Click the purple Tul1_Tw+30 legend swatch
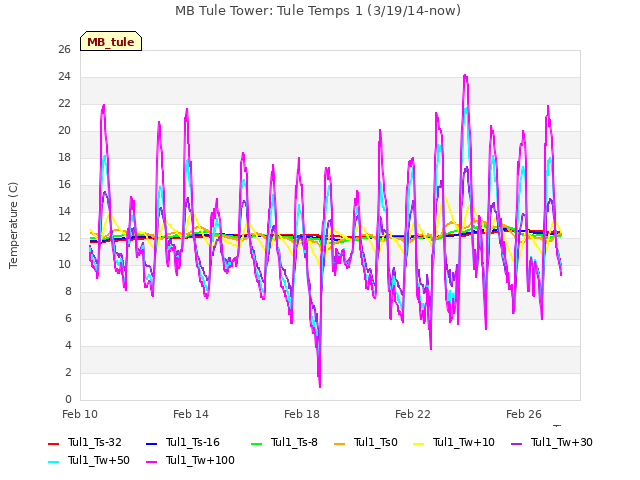This screenshot has width=640, height=480. tap(517, 444)
